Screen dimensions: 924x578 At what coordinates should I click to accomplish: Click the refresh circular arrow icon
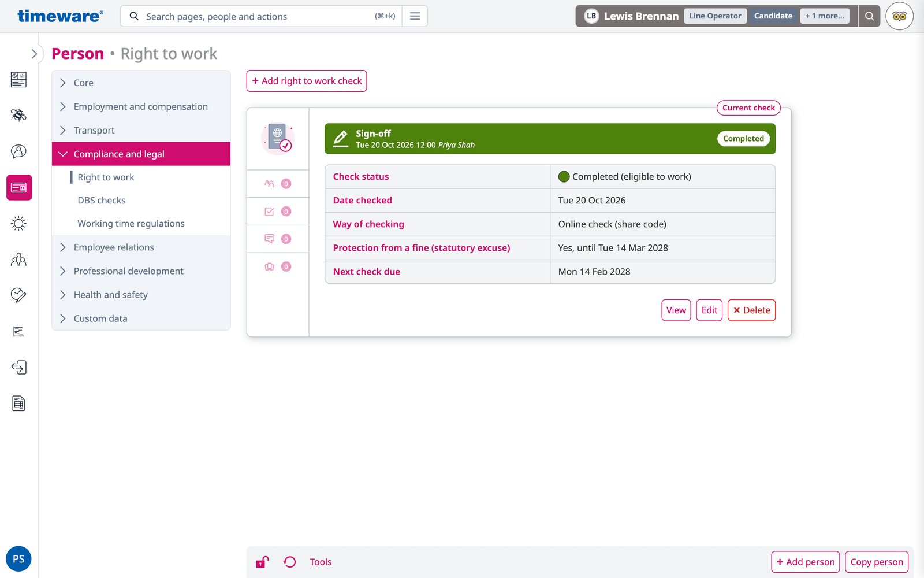(x=290, y=562)
